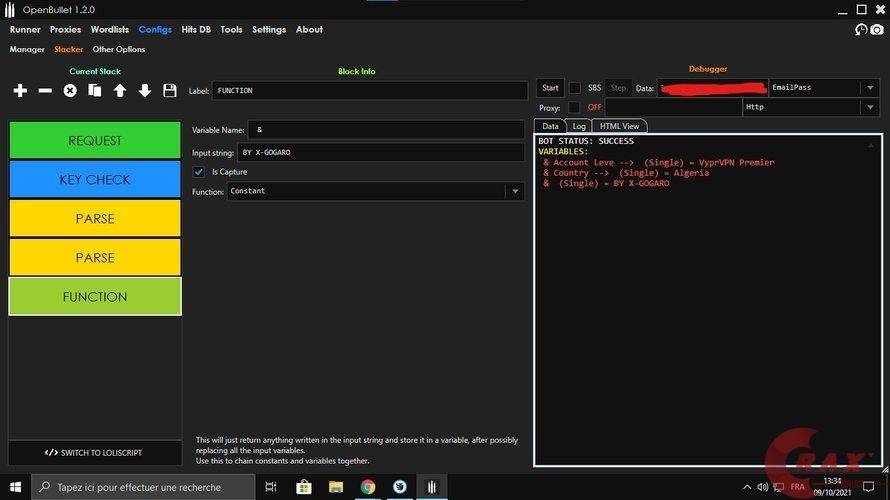Move the selected block up
The width and height of the screenshot is (890, 500).
click(120, 91)
